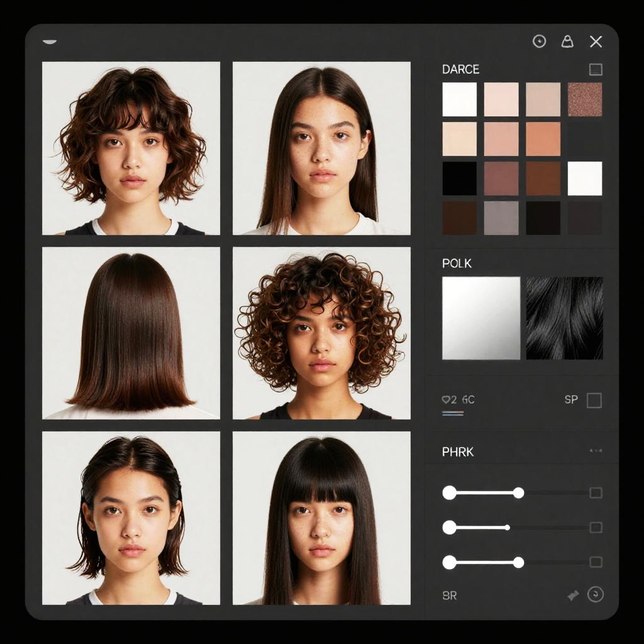Click the BR label at the bottom
The width and height of the screenshot is (644, 644).
coord(450,596)
